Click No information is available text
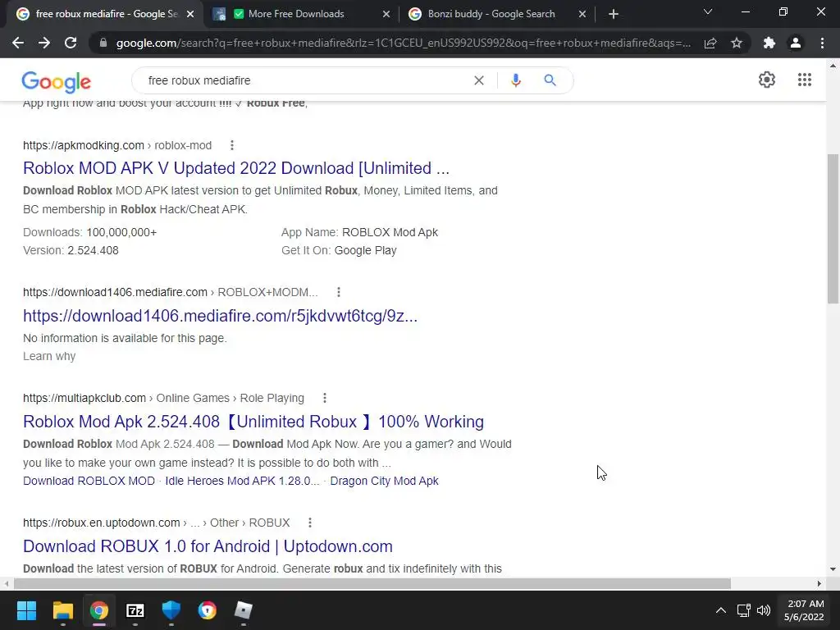The height and width of the screenshot is (630, 840). click(125, 338)
